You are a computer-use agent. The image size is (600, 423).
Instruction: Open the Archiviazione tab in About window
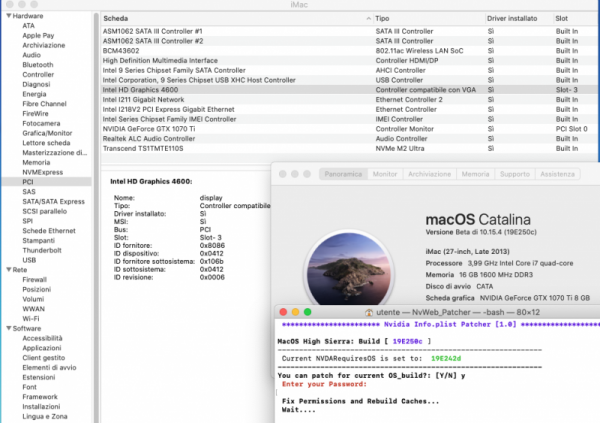click(x=429, y=174)
